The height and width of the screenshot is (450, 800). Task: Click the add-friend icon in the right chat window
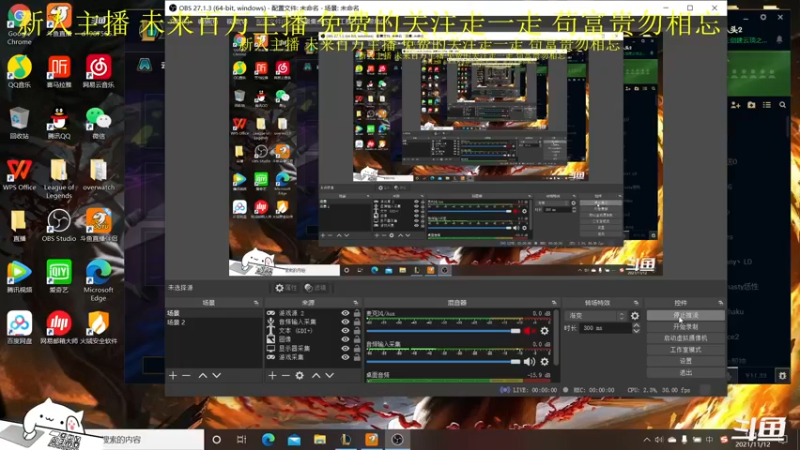coord(735,105)
